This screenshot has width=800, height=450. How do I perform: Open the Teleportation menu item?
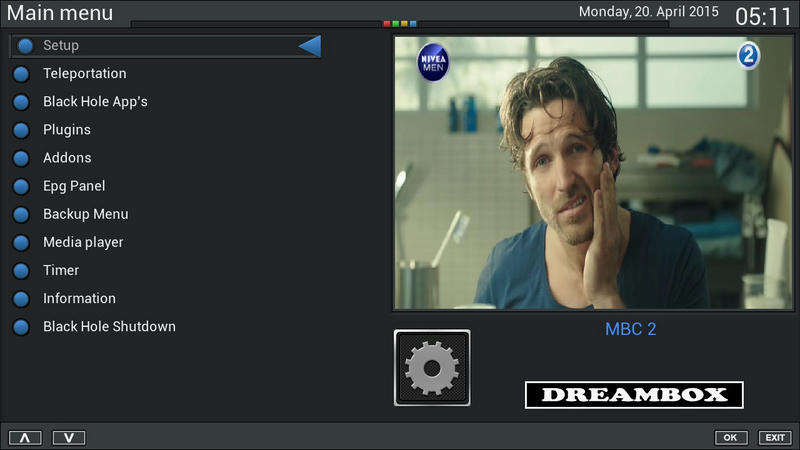[85, 73]
